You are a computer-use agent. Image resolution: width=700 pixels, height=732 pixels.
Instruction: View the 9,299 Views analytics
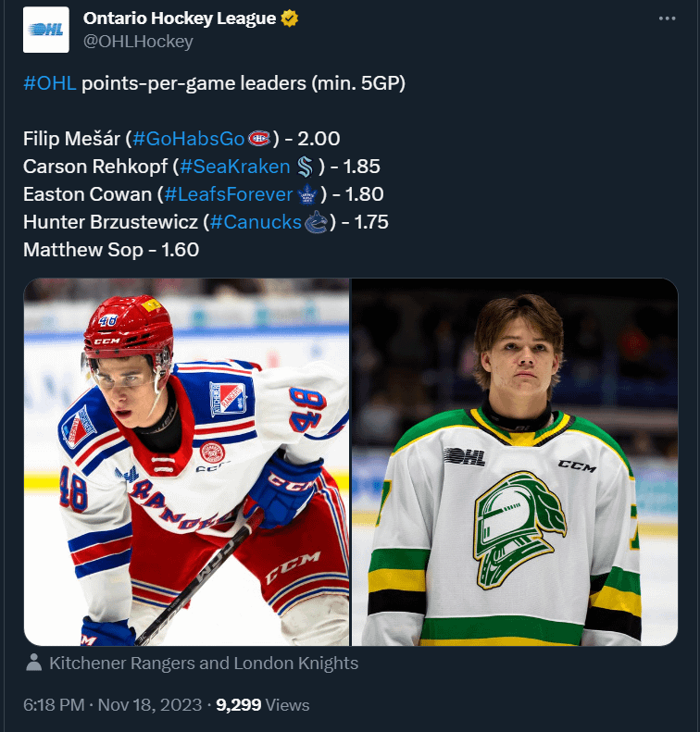tap(263, 704)
